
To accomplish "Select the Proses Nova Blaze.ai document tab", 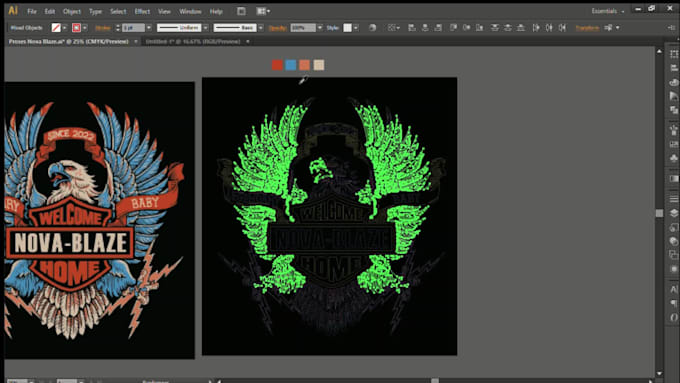I will pos(69,42).
